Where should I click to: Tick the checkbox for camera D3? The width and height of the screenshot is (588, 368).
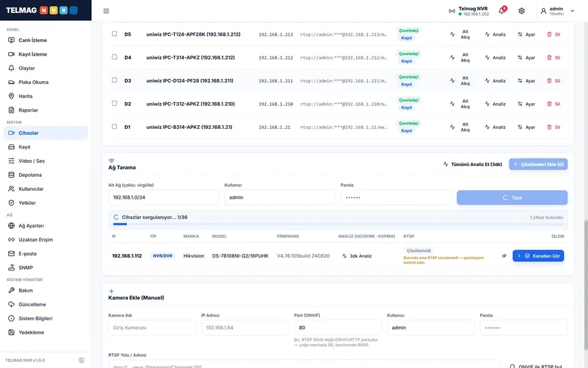click(115, 80)
